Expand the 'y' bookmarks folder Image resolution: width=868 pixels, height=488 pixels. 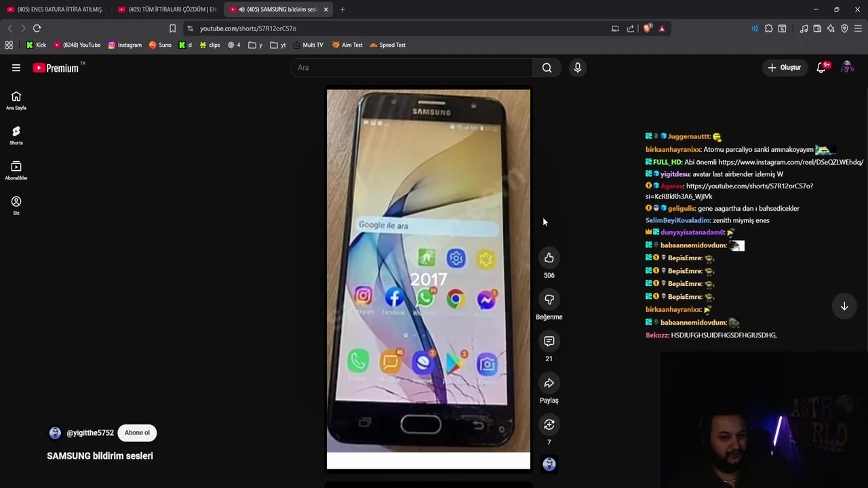(256, 45)
